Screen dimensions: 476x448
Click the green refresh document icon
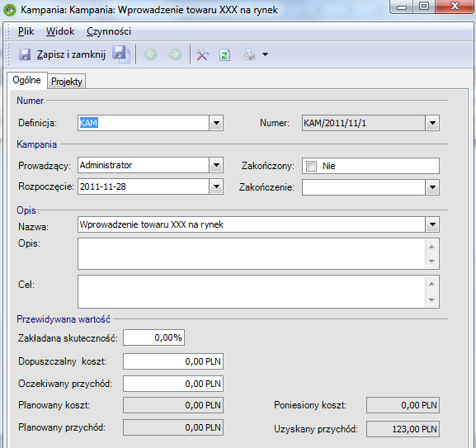pos(224,55)
